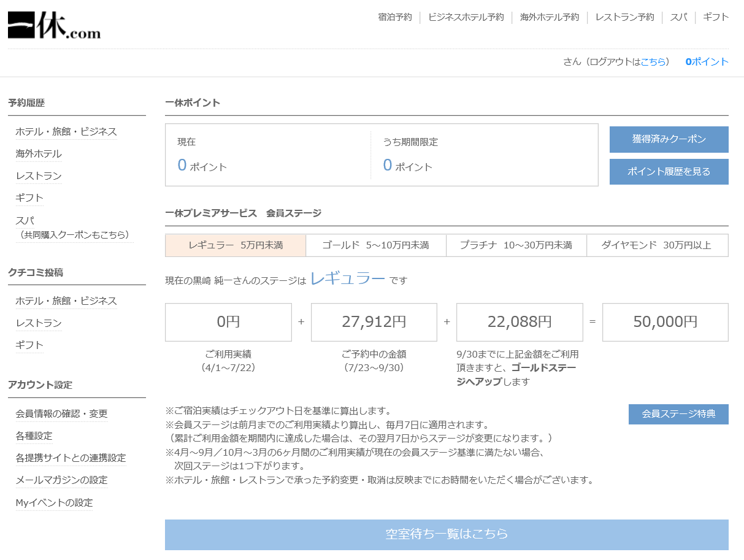
Task: Click the ご予約中の金額 (7/23〜9/30) label
Action: [x=374, y=361]
